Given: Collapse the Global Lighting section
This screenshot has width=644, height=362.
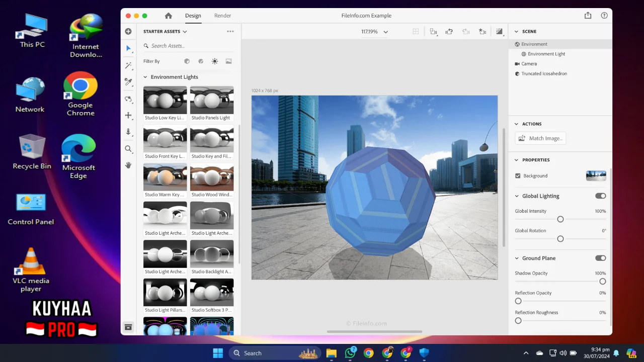Looking at the screenshot, I should click(x=517, y=196).
